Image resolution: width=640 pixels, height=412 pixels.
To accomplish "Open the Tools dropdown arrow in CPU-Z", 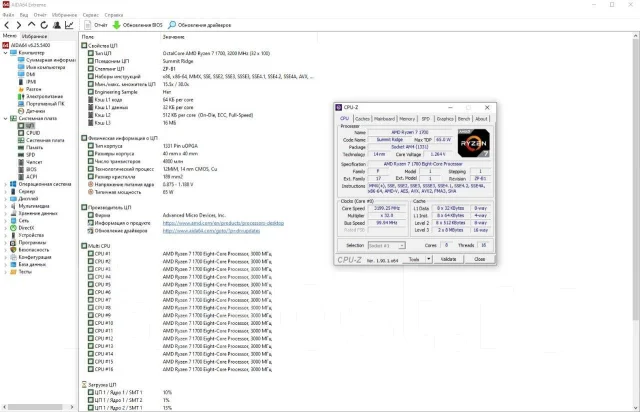I will click(429, 259).
